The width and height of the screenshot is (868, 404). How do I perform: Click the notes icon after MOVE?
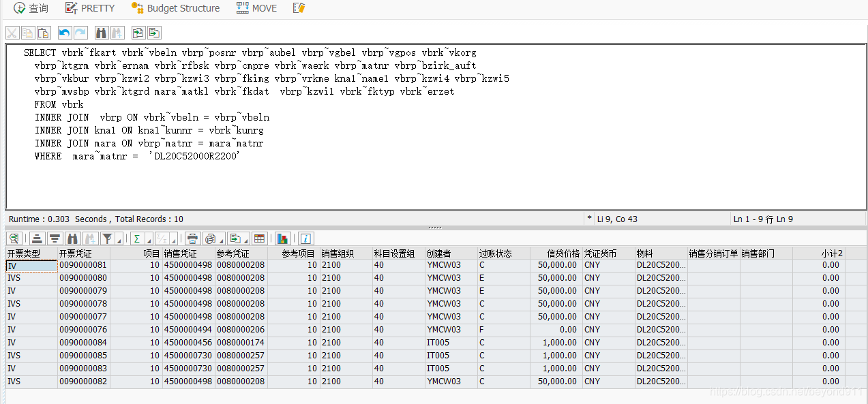pyautogui.click(x=299, y=8)
